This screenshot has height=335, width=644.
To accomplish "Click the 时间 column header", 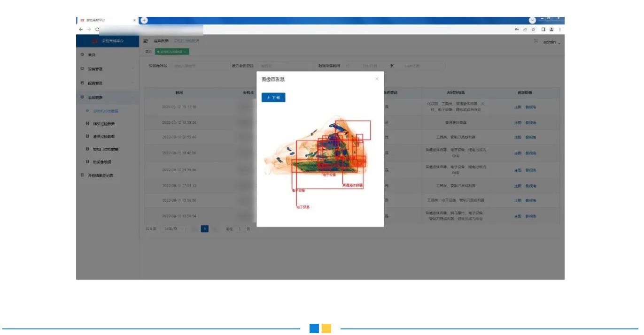I will (180, 93).
